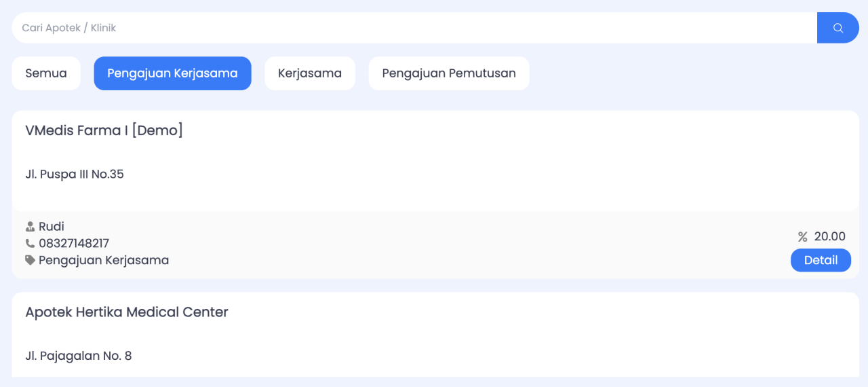Click the magnifier search button
Image resolution: width=868 pixels, height=387 pixels.
(x=837, y=28)
